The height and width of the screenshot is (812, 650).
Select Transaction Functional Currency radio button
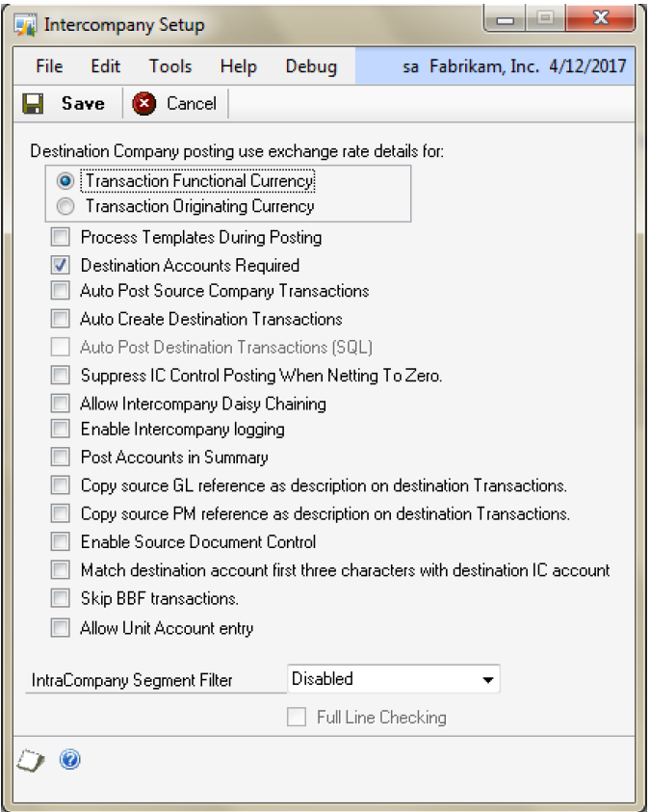[65, 180]
